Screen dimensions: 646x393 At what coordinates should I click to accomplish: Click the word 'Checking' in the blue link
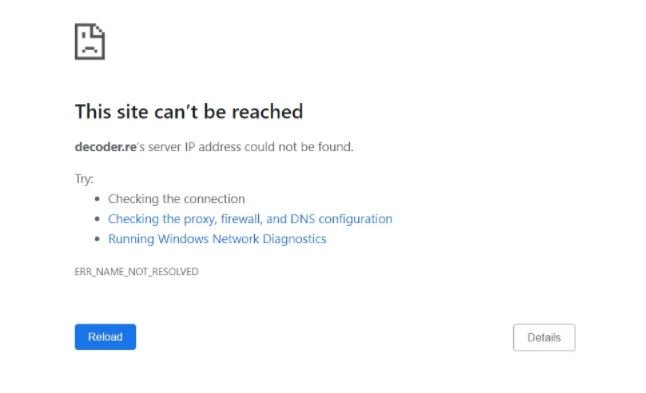click(133, 219)
